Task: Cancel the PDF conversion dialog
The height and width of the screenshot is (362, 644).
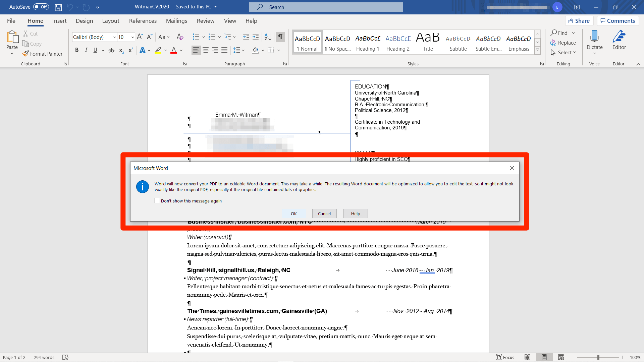Action: pos(324,214)
